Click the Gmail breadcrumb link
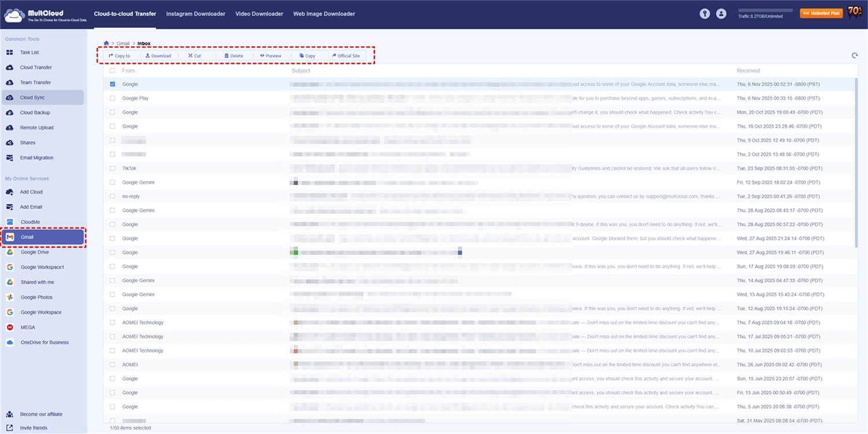The width and height of the screenshot is (868, 434). [123, 43]
